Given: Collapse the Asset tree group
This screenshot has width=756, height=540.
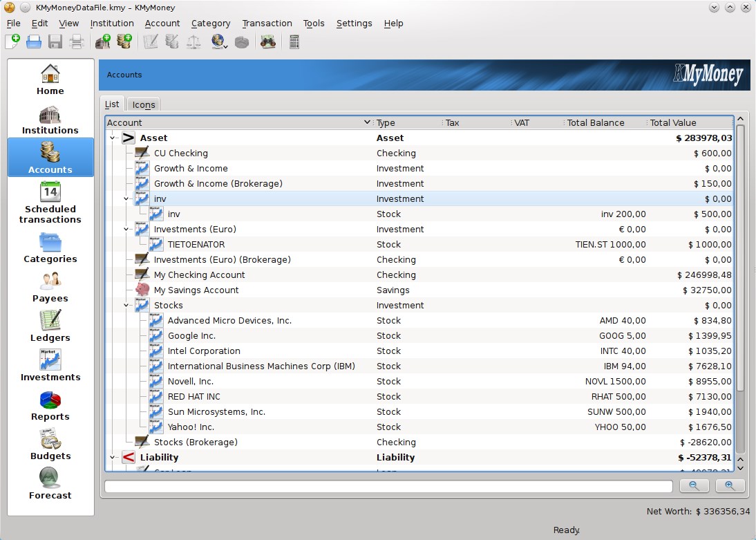Looking at the screenshot, I should (x=113, y=138).
